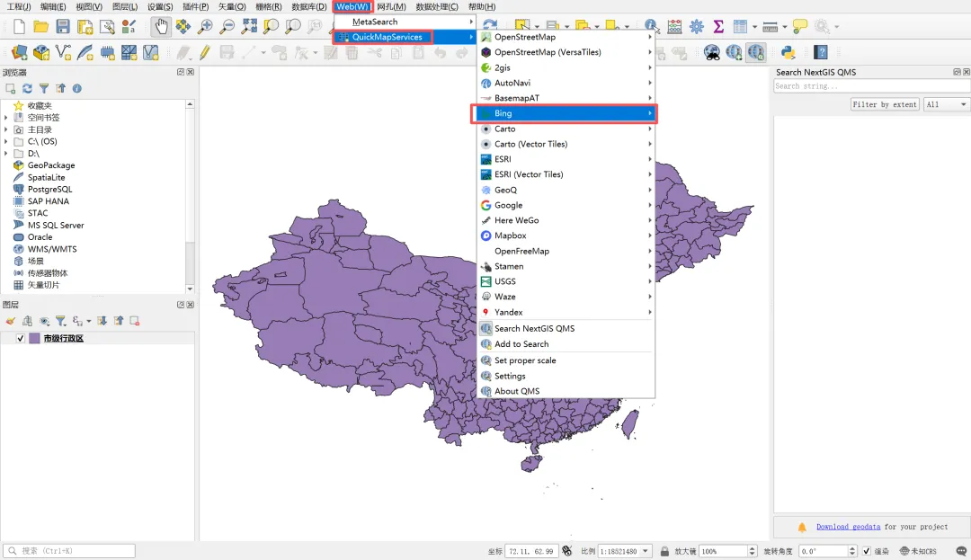The height and width of the screenshot is (560, 971).
Task: Click QMS Add to Search globe icon
Action: coord(734,53)
